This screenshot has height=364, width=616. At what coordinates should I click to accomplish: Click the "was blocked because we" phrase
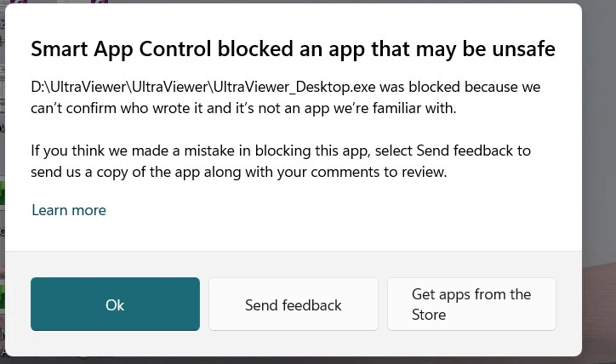pyautogui.click(x=466, y=88)
